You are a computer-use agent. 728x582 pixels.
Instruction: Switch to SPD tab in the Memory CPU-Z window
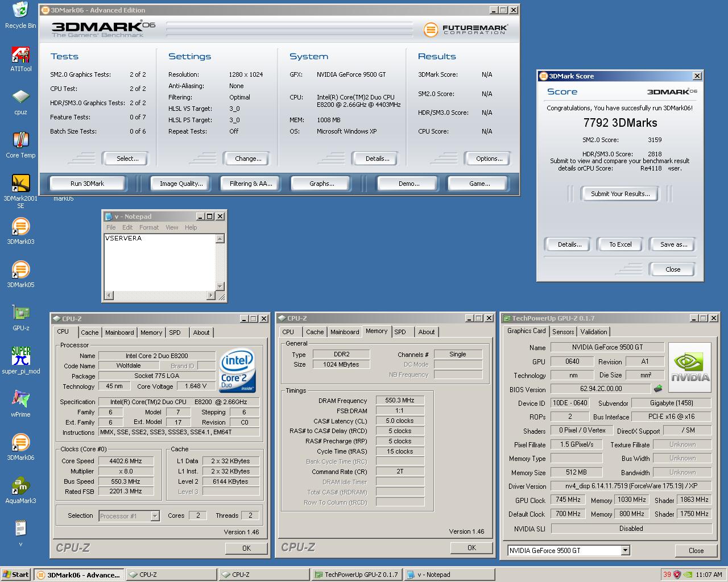400,332
